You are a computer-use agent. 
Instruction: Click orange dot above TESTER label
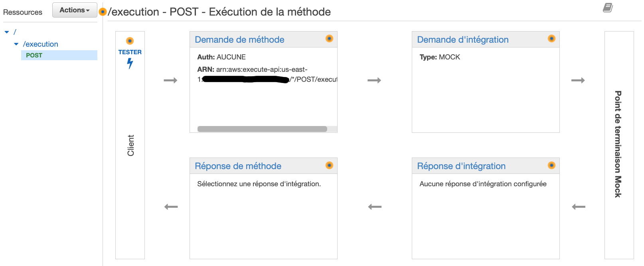coord(130,41)
